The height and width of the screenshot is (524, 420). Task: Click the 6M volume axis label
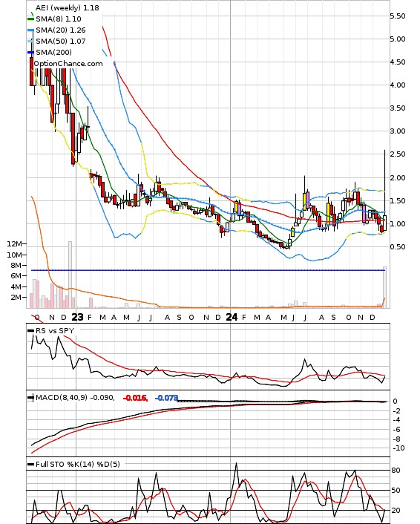coord(16,275)
